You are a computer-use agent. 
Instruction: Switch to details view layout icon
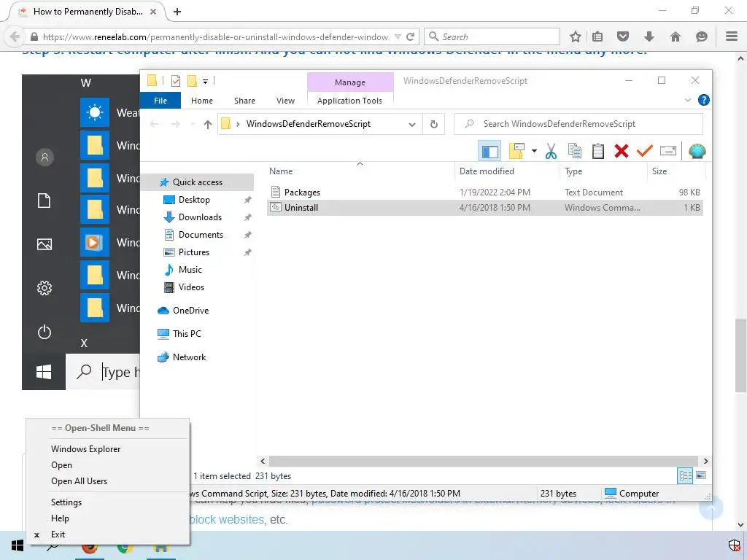pos(685,475)
